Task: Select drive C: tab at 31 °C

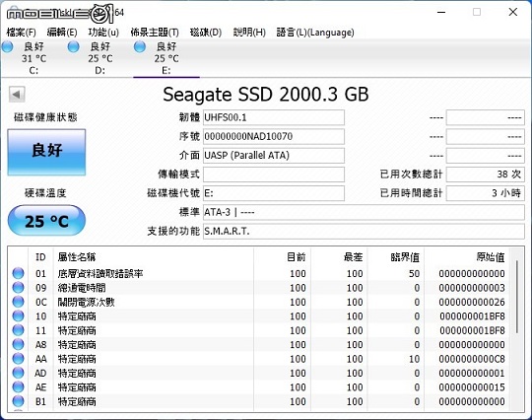Action: coord(33,58)
